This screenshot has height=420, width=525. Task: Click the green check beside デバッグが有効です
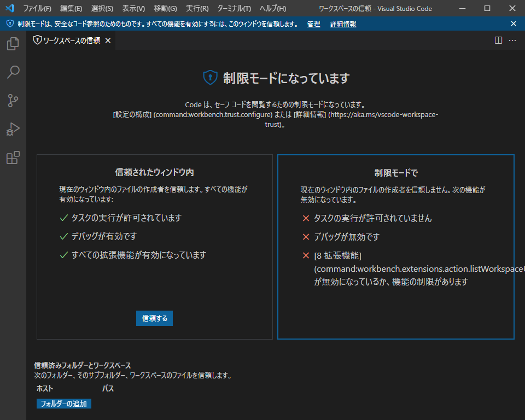pyautogui.click(x=63, y=237)
